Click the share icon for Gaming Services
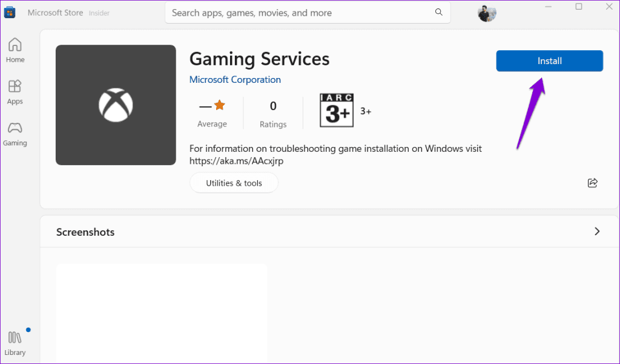 592,183
